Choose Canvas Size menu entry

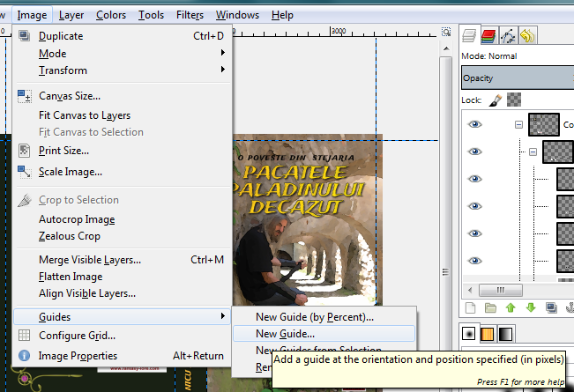[122, 96]
